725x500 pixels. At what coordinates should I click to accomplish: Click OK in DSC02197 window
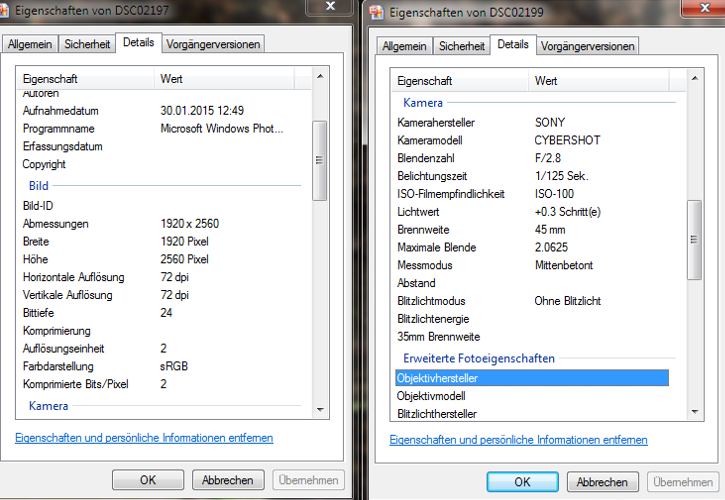(x=148, y=480)
